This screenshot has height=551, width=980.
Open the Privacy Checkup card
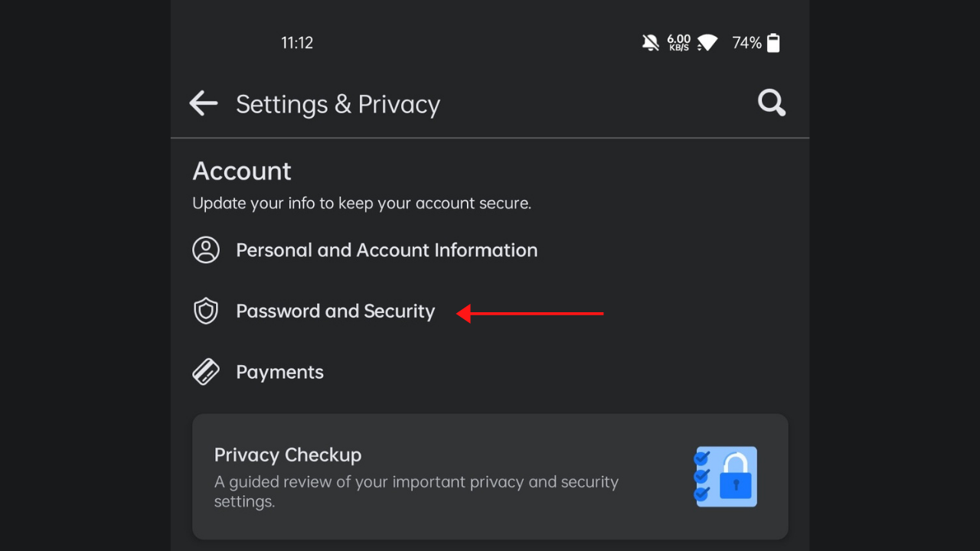click(490, 477)
